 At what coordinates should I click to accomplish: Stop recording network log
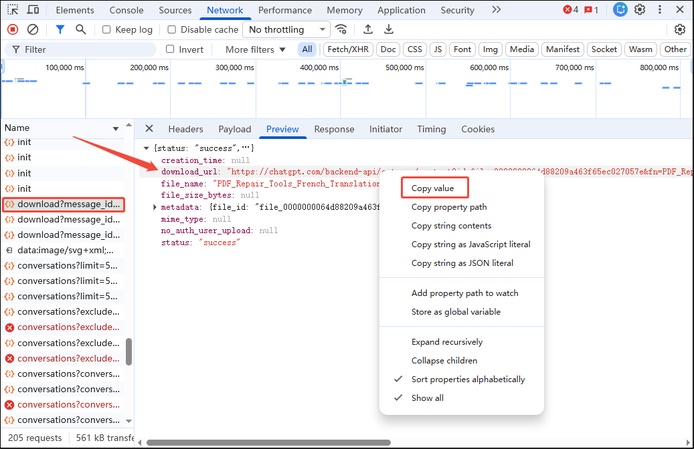(13, 30)
